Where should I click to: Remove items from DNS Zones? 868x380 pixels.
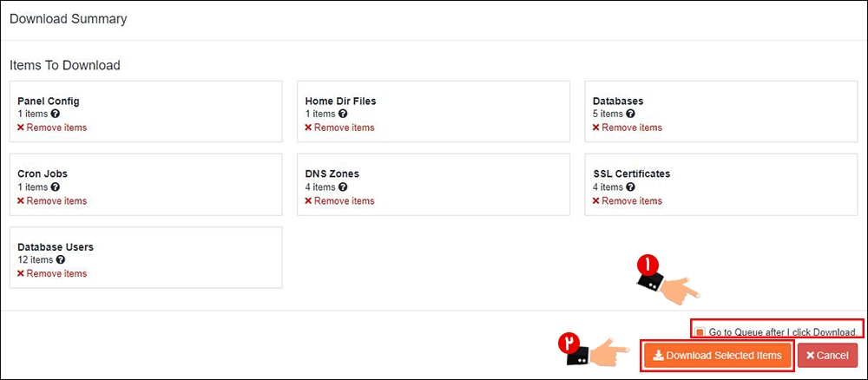point(339,200)
